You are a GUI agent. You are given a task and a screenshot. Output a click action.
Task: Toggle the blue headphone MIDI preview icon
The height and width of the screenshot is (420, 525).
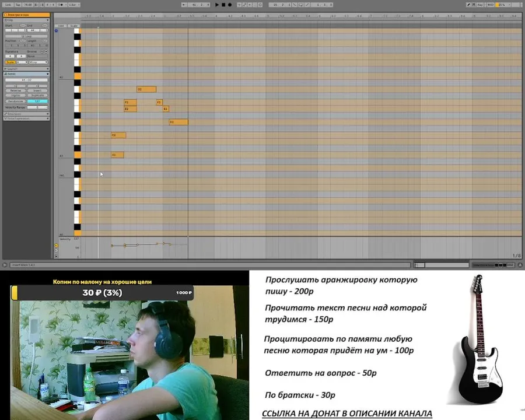pyautogui.click(x=56, y=31)
